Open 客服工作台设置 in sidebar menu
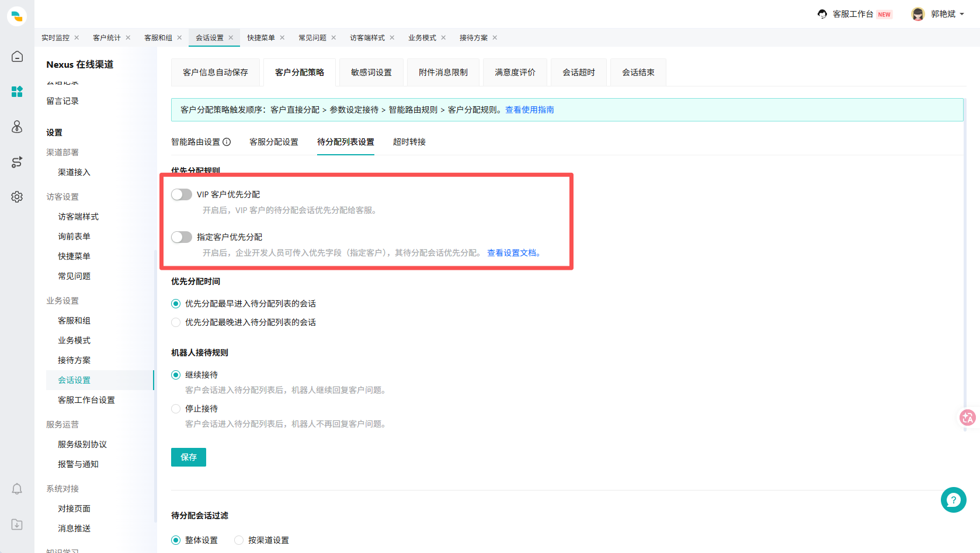The image size is (980, 553). pos(86,400)
